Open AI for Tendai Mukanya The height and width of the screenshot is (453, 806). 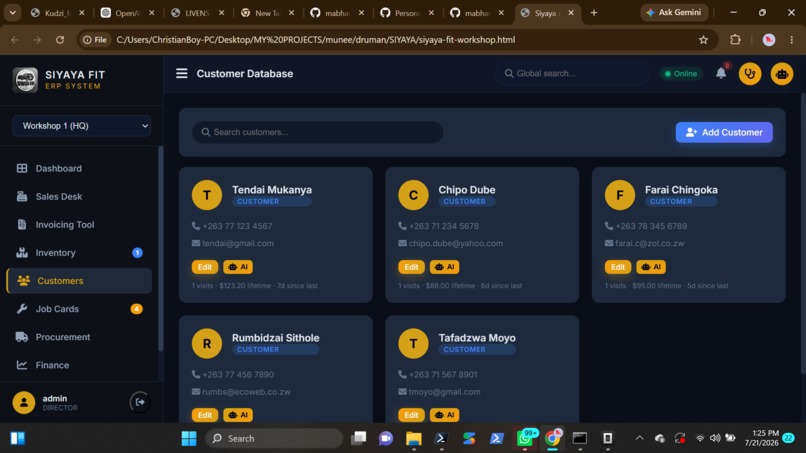238,267
